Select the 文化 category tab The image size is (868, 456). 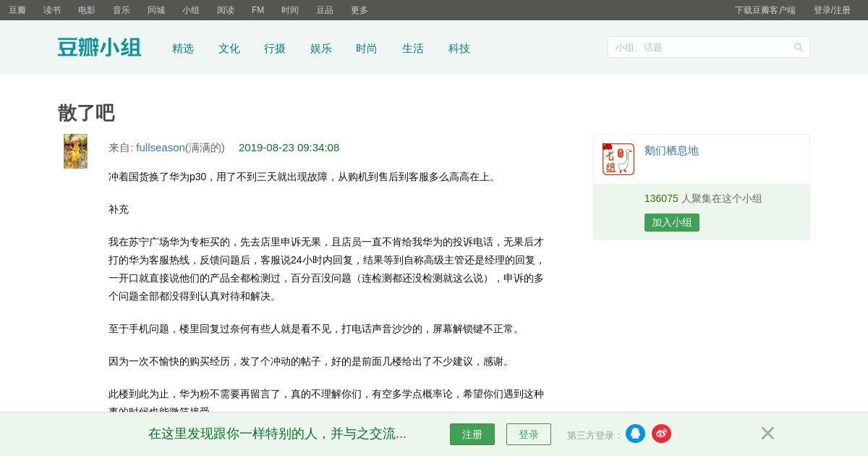point(229,48)
